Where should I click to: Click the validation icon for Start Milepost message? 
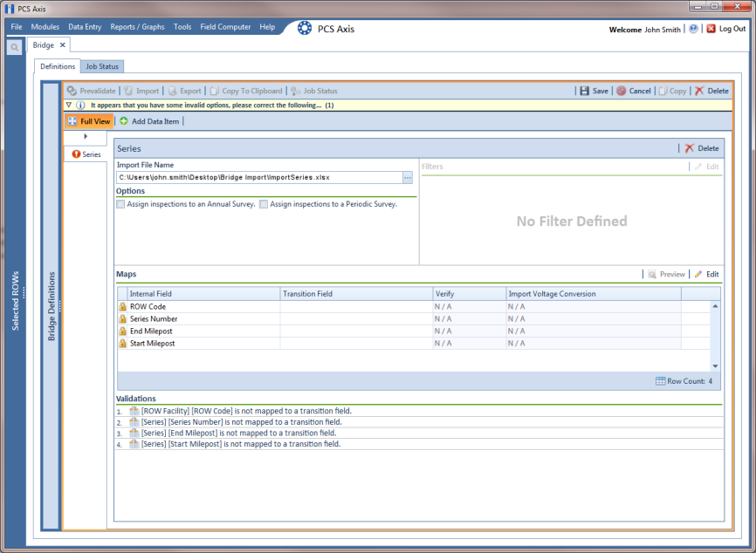click(x=134, y=444)
